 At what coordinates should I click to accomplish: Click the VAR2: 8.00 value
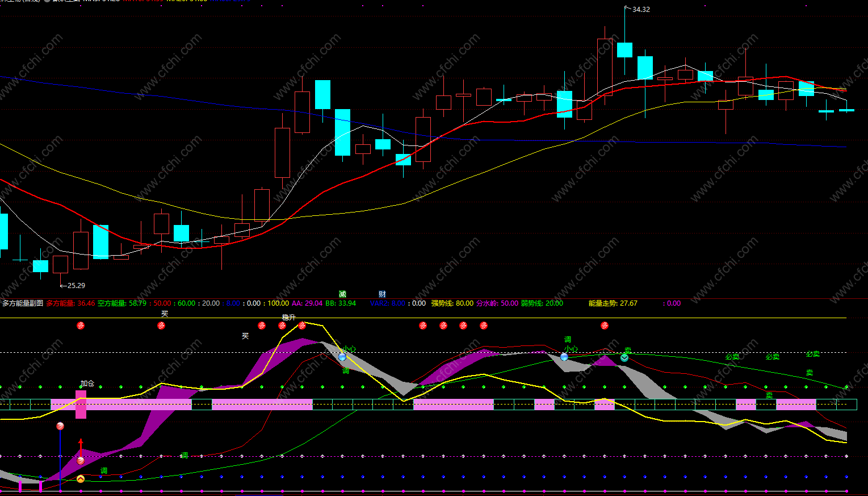pyautogui.click(x=388, y=303)
